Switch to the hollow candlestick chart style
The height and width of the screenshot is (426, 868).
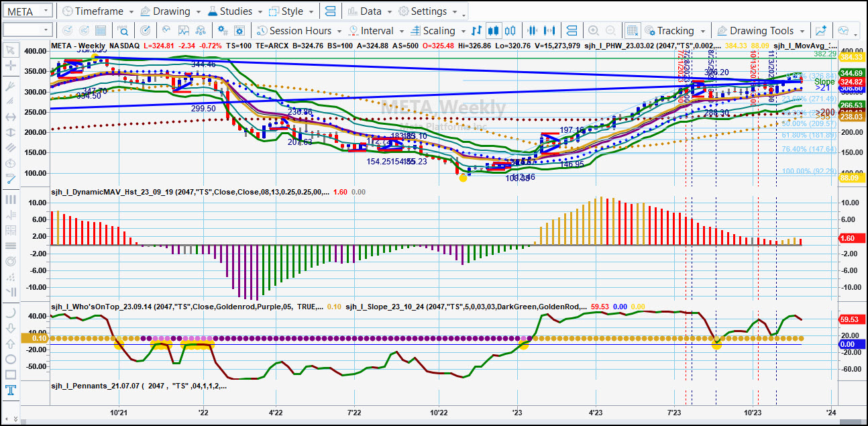pos(510,31)
